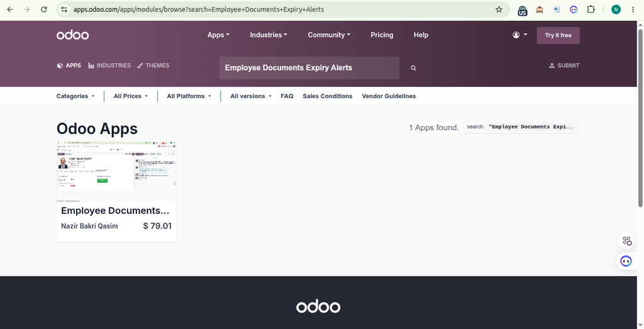Open the Pricing menu item

(x=382, y=35)
